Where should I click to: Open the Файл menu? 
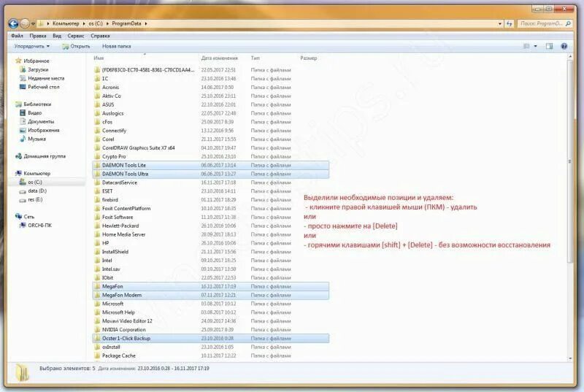tap(17, 36)
